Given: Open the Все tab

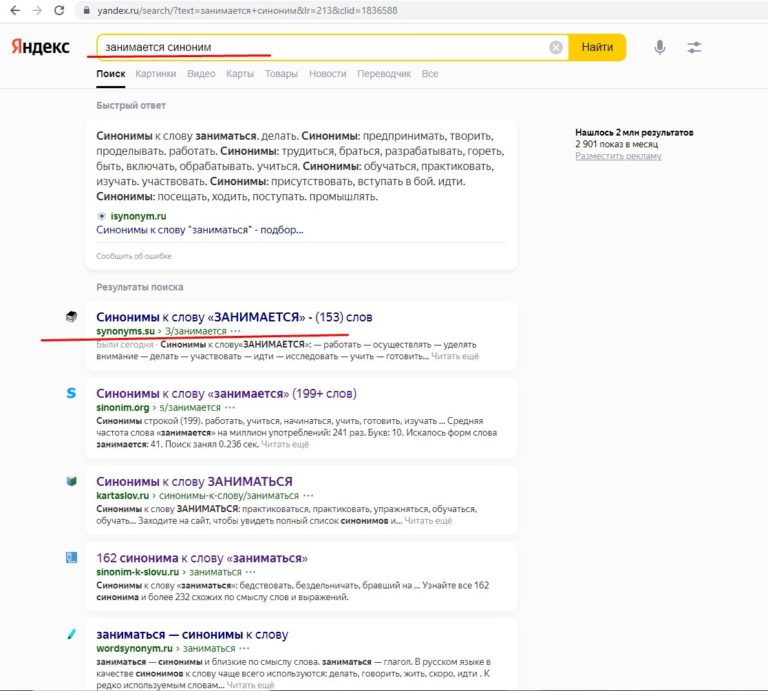Looking at the screenshot, I should [430, 74].
